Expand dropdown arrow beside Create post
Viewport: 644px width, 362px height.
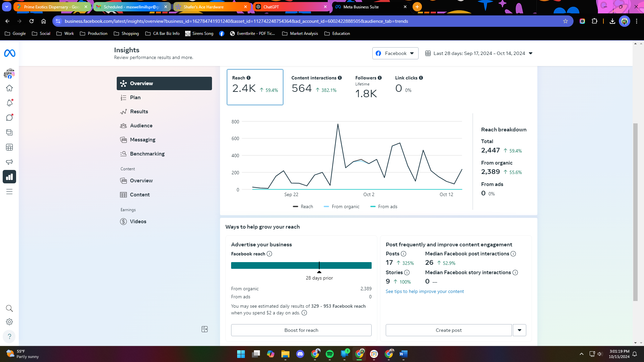pos(519,330)
